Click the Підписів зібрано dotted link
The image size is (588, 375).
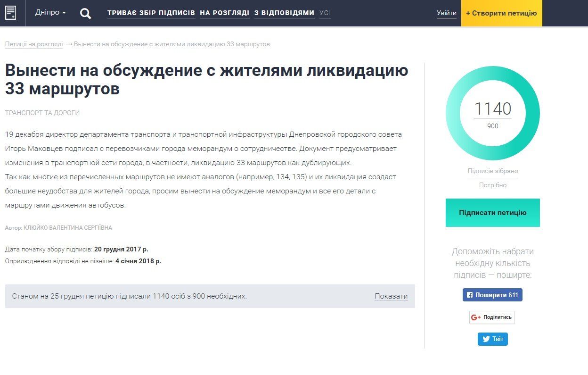492,171
